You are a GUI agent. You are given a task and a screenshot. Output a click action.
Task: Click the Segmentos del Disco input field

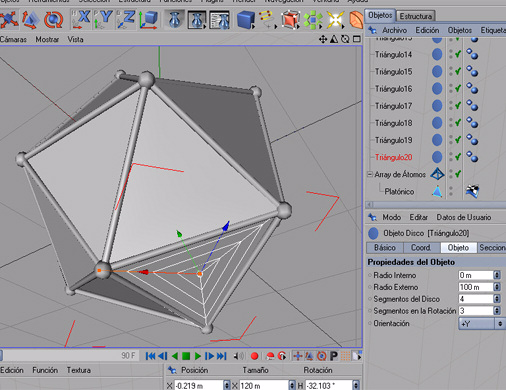pos(475,299)
